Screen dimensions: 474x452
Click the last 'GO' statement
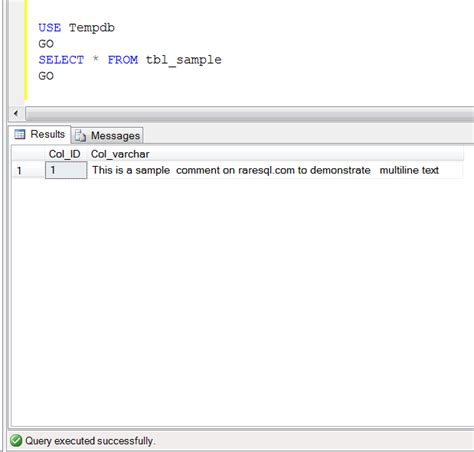click(x=46, y=76)
